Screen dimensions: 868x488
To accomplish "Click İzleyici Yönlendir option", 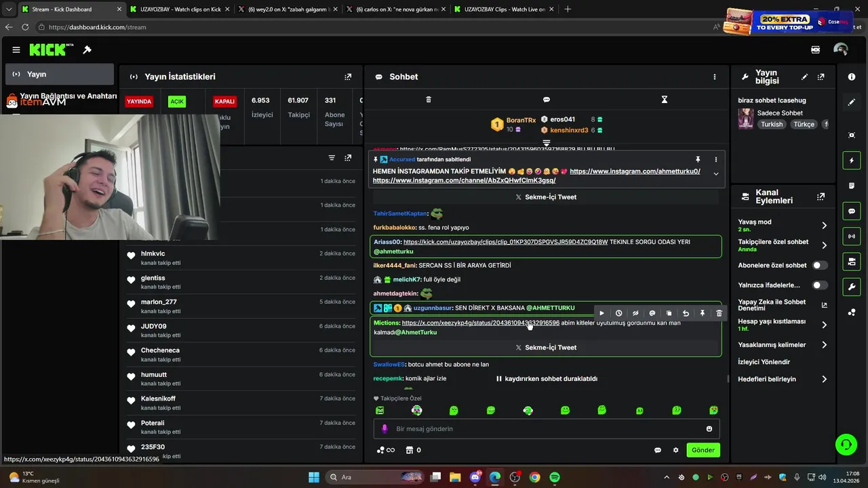I will pyautogui.click(x=764, y=362).
